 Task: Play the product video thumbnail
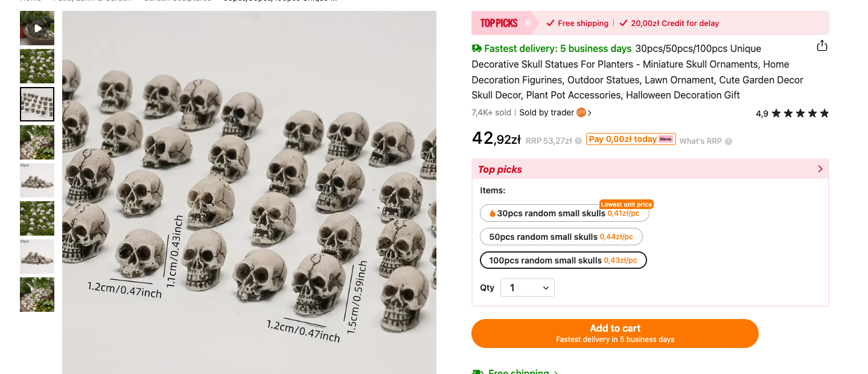click(x=37, y=28)
